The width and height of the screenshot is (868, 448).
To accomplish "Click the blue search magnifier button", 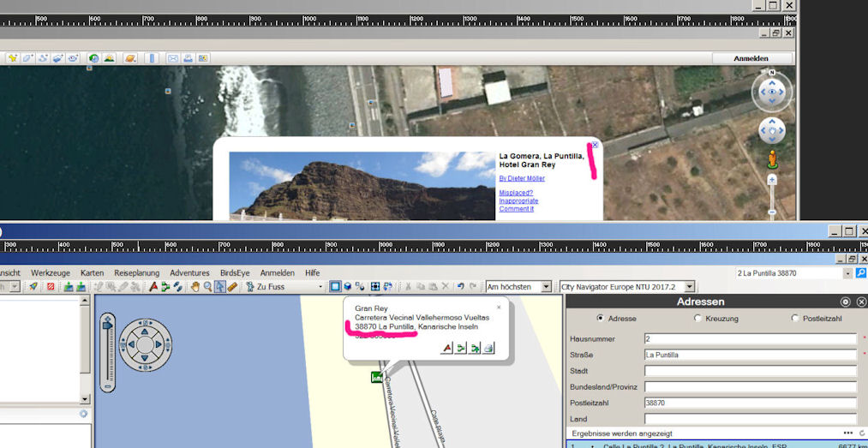I will [x=861, y=273].
